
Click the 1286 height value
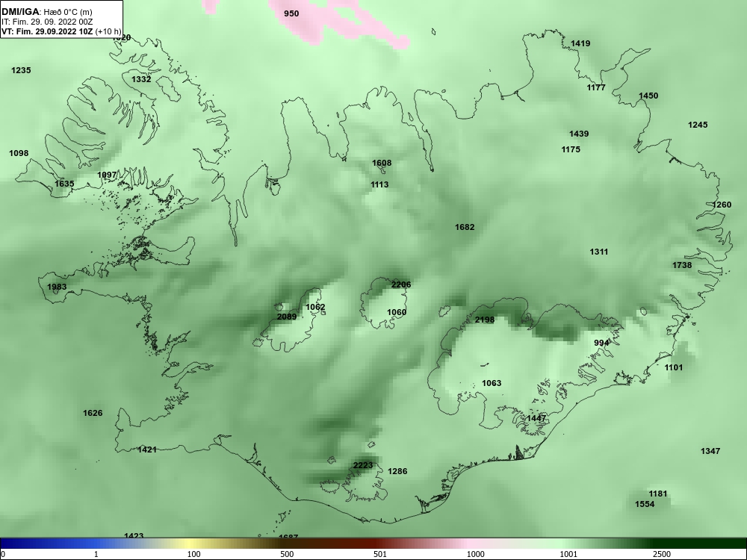397,471
